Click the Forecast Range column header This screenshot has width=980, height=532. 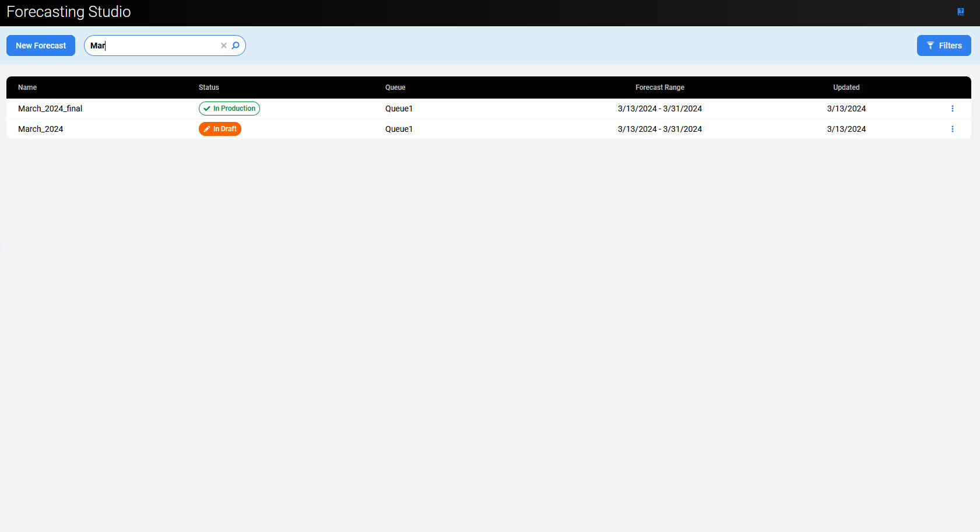(x=659, y=87)
